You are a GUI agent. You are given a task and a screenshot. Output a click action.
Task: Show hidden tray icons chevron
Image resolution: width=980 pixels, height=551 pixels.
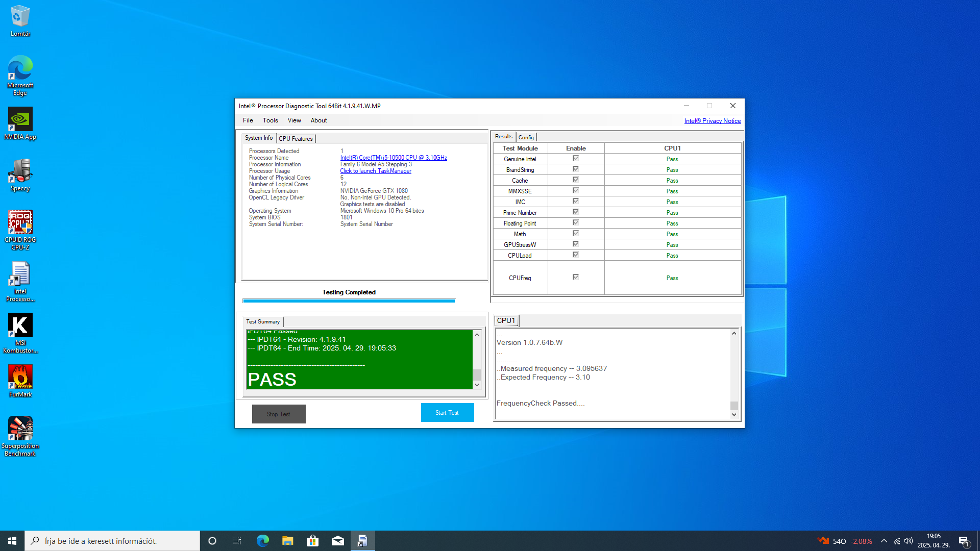(884, 541)
